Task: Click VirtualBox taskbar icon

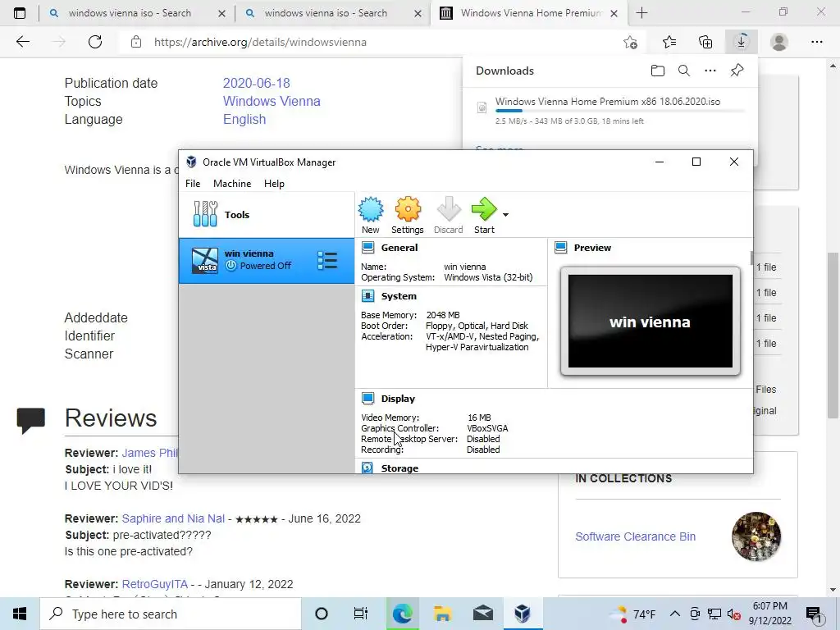Action: click(x=523, y=614)
